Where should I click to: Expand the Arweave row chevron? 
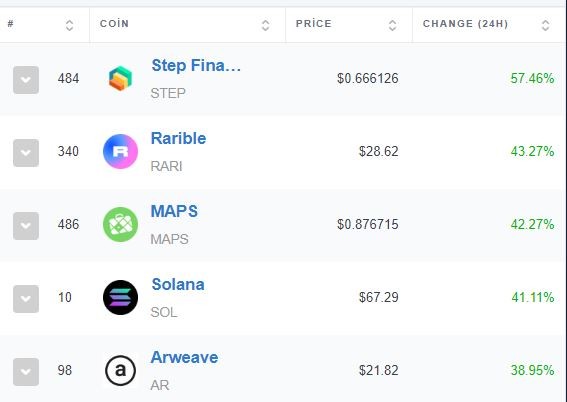tap(26, 372)
